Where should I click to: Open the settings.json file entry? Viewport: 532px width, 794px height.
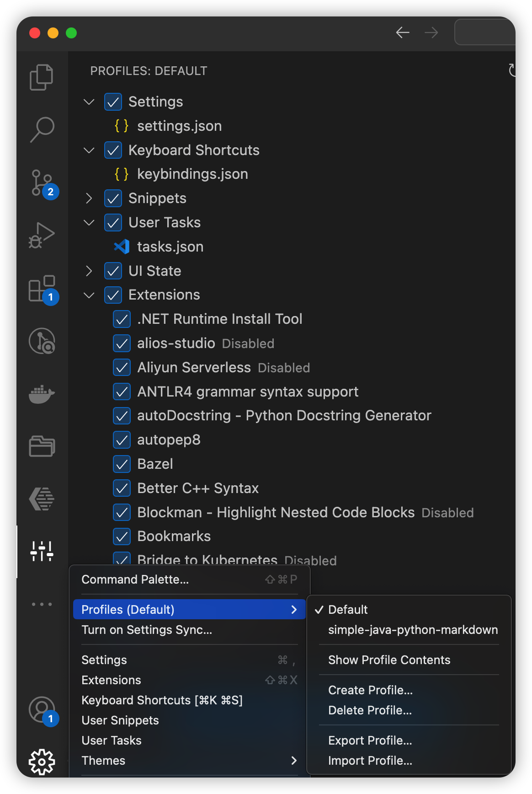179,126
